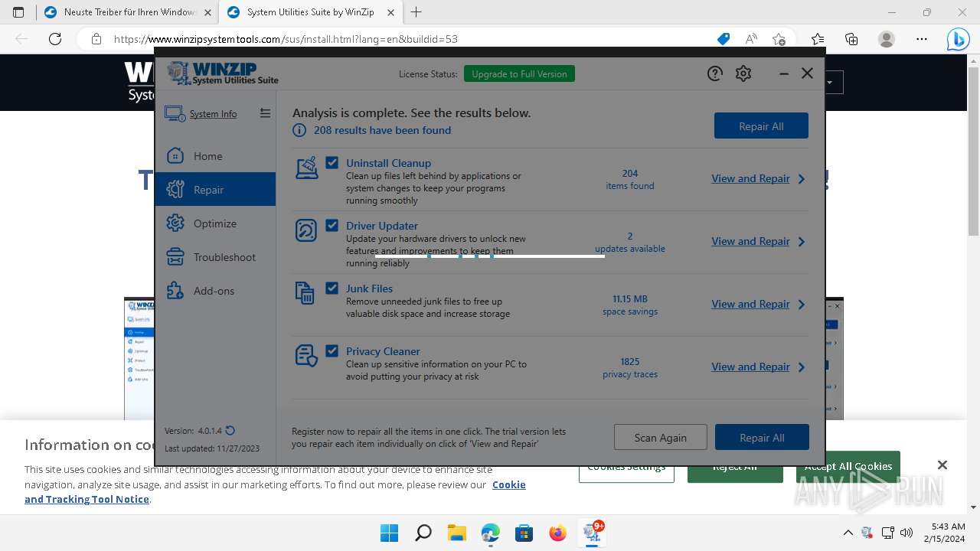Viewport: 980px width, 551px height.
Task: Click the WinZip System Utilities Suite logo
Action: coord(223,73)
